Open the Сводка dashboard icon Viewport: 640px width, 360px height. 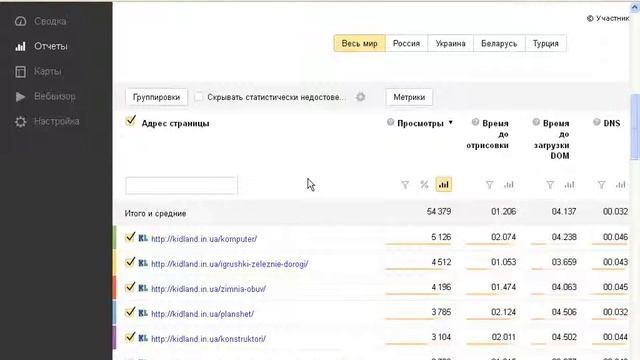(20, 21)
